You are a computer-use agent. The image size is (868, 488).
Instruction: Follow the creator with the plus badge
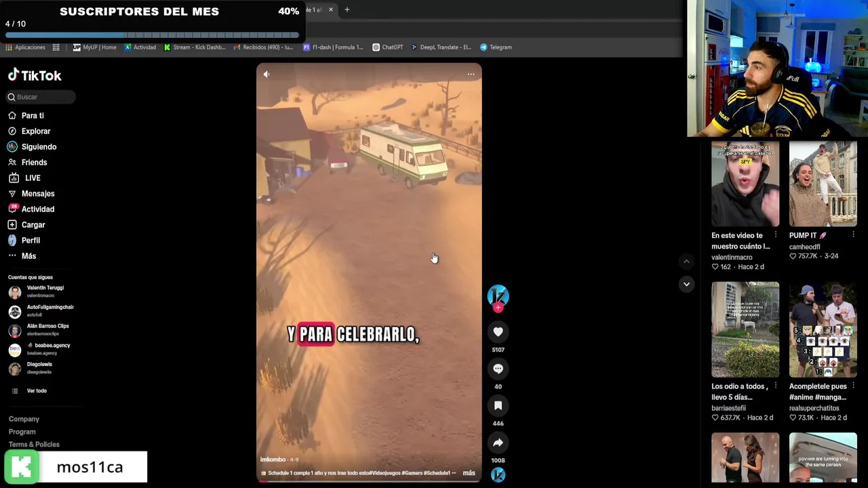pyautogui.click(x=498, y=308)
